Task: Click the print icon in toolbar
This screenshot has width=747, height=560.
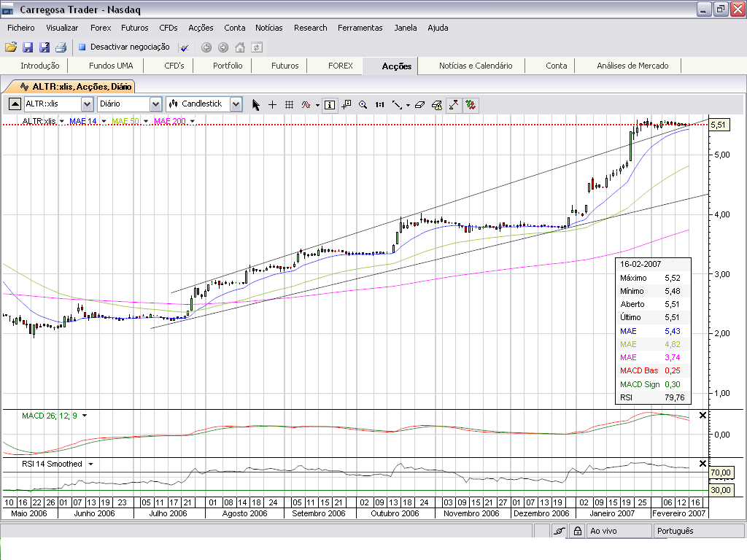Action: [x=61, y=47]
